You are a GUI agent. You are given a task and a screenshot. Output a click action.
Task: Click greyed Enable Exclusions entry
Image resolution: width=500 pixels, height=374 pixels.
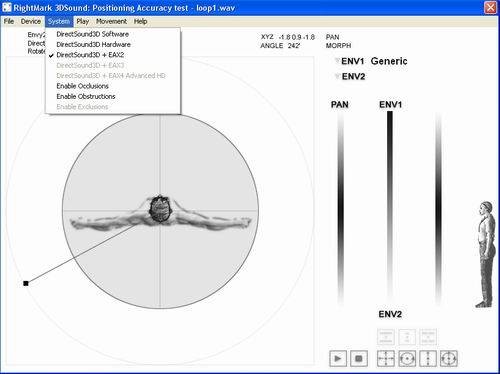[113, 107]
